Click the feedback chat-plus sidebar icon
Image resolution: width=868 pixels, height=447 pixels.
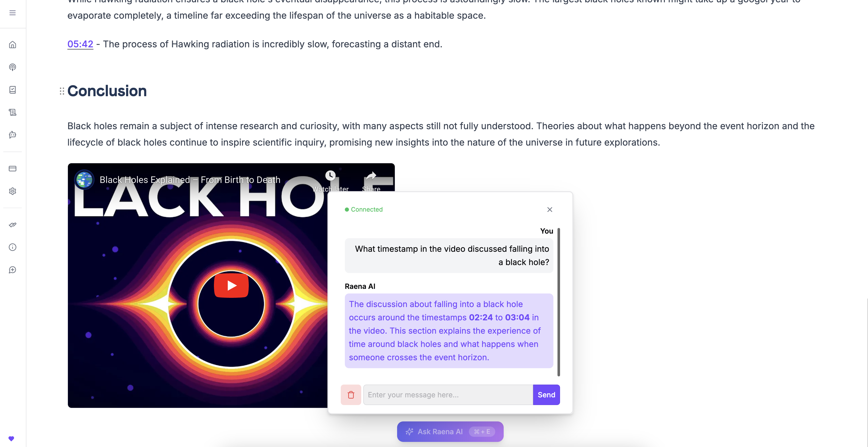point(13,270)
